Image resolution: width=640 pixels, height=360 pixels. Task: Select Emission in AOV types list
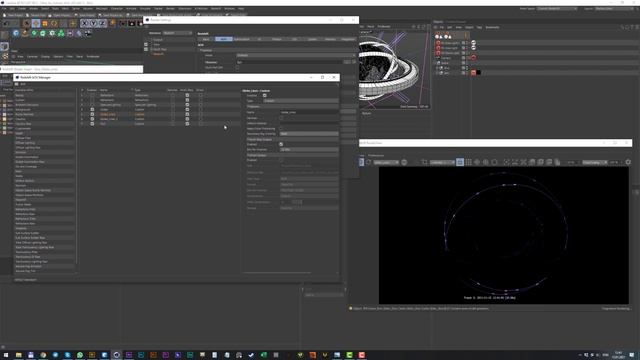(x=44, y=152)
